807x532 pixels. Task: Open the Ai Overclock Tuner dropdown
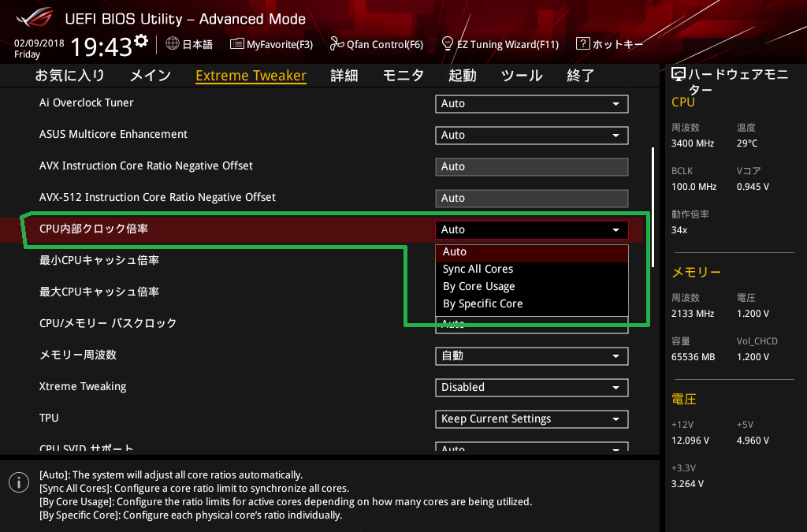[x=532, y=103]
